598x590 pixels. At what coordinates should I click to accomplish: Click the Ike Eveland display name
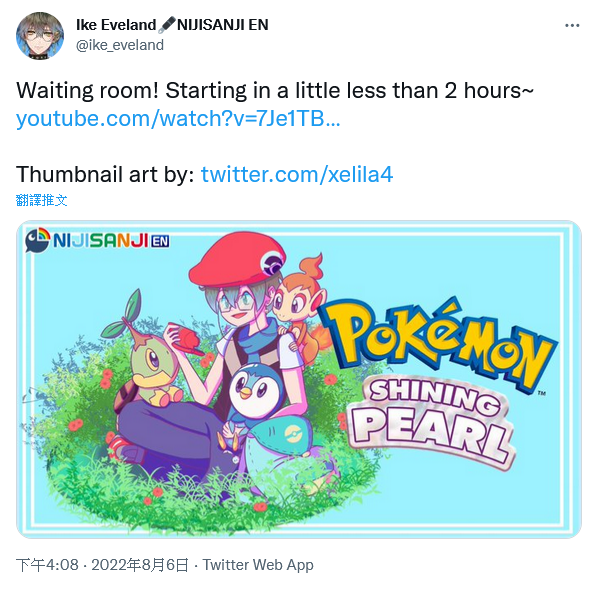click(x=116, y=25)
